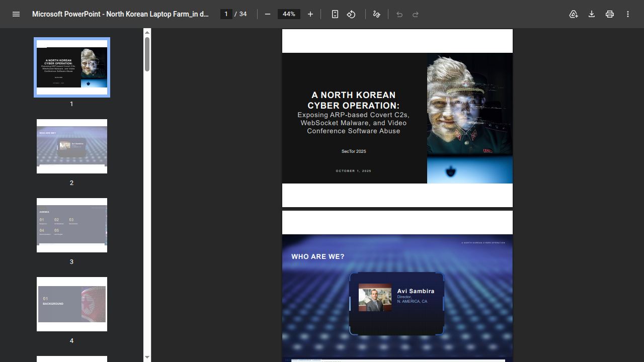Viewport: 644px width, 362px height.
Task: Click the name 'Avi Sambira'
Action: (x=416, y=291)
